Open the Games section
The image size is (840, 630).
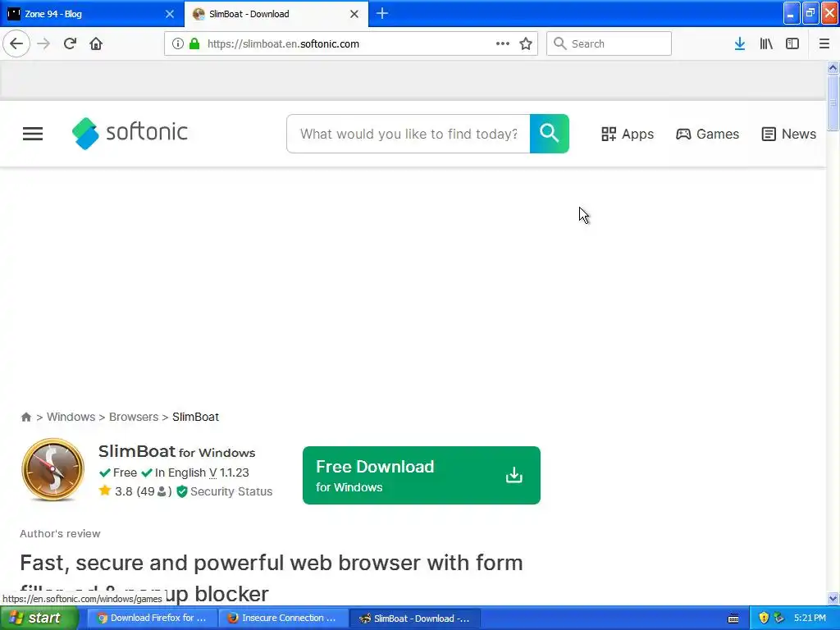[707, 134]
